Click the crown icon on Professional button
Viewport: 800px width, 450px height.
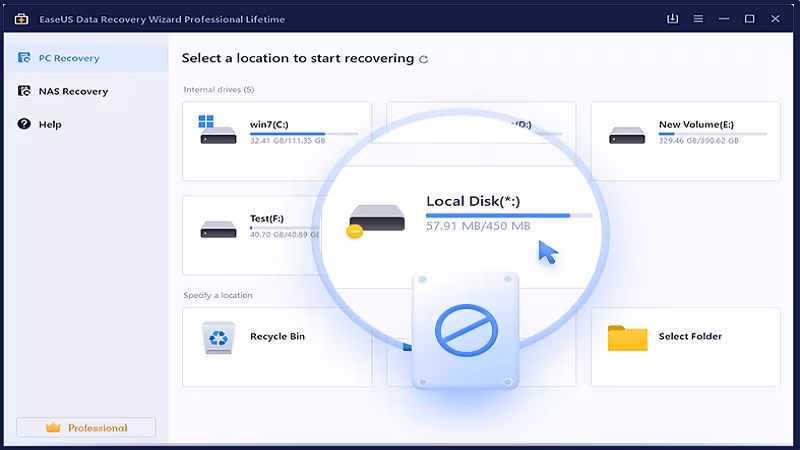point(53,428)
